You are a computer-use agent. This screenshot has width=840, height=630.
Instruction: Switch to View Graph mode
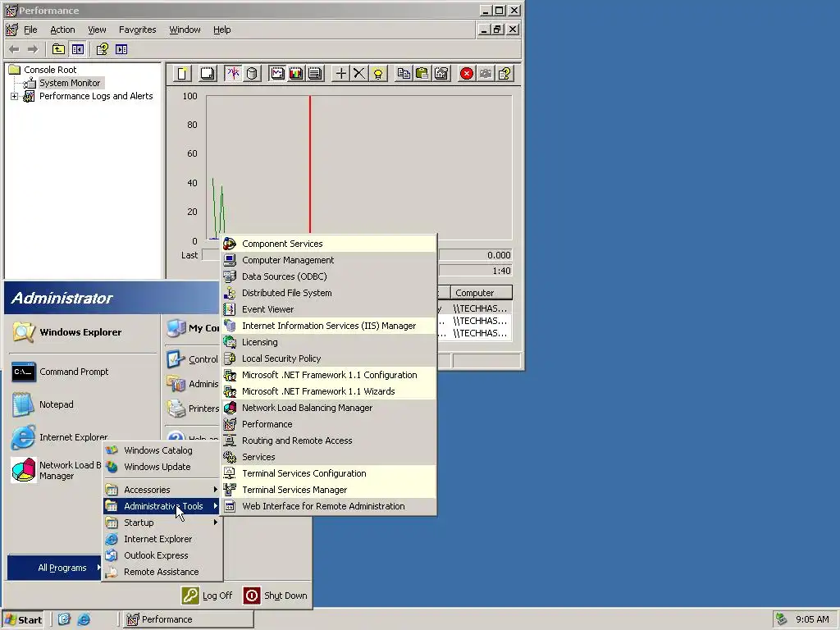pos(277,73)
